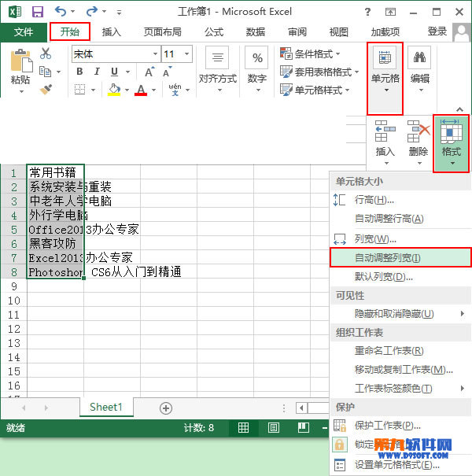
Task: Expand quick access toolbar customize arrow
Action: [x=119, y=13]
